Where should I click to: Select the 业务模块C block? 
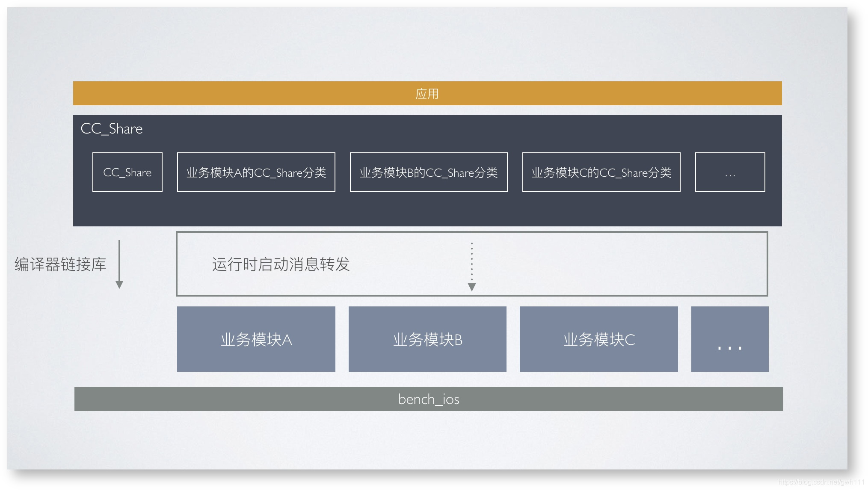[x=598, y=339]
